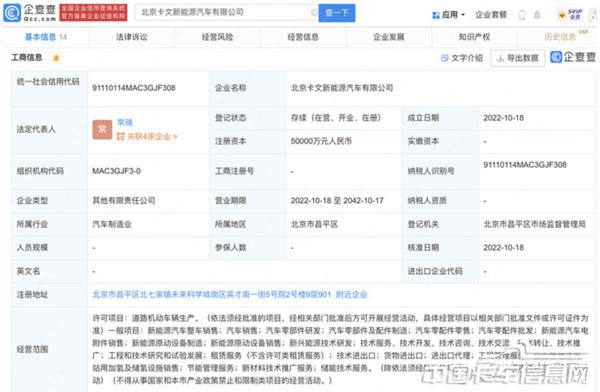
Task: Click the 导出数据 export button
Action: (x=518, y=58)
